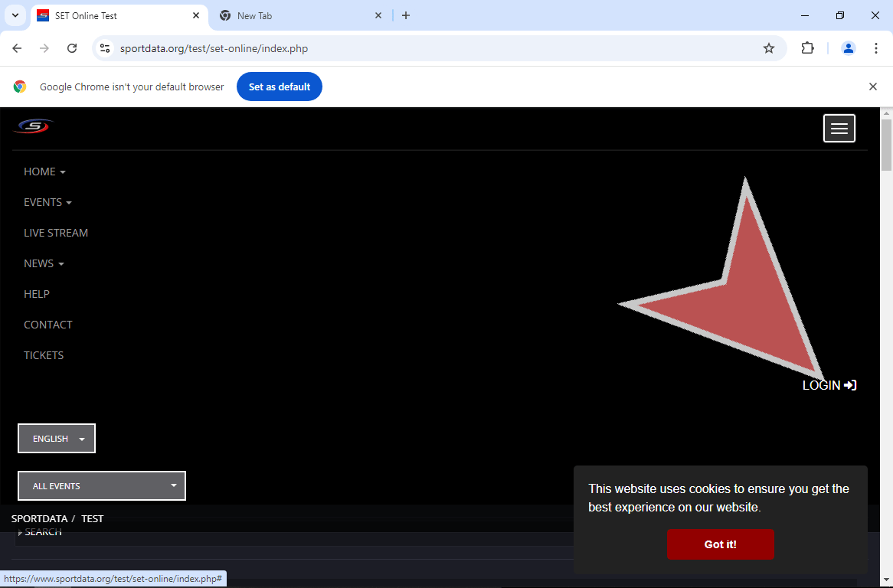View site information icon in address bar
The height and width of the screenshot is (588, 893).
(106, 48)
